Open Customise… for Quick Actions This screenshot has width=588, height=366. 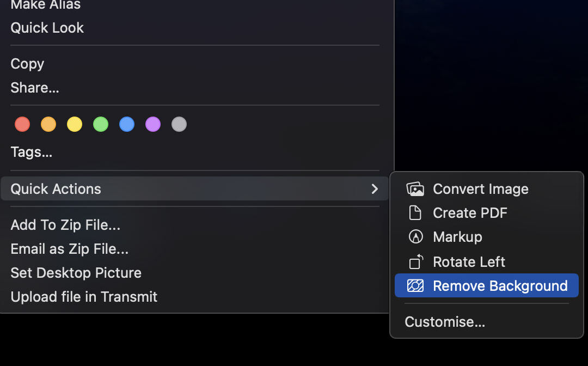pos(445,322)
